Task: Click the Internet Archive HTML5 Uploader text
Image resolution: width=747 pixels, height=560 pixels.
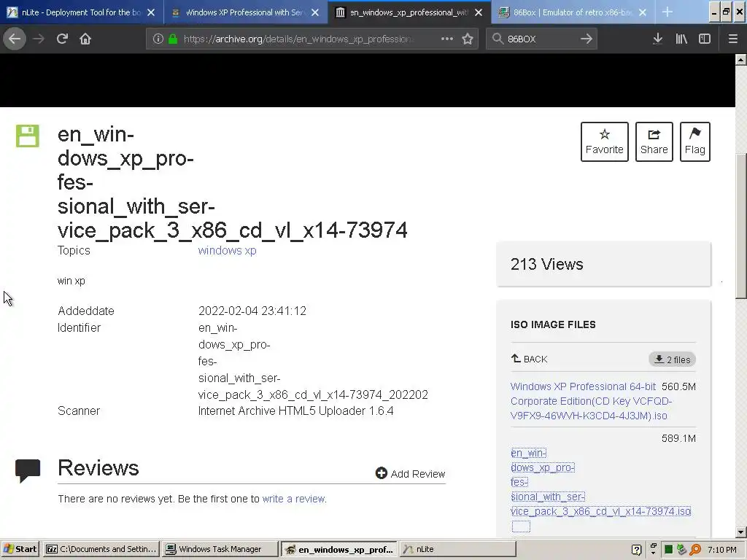Action: tap(296, 411)
